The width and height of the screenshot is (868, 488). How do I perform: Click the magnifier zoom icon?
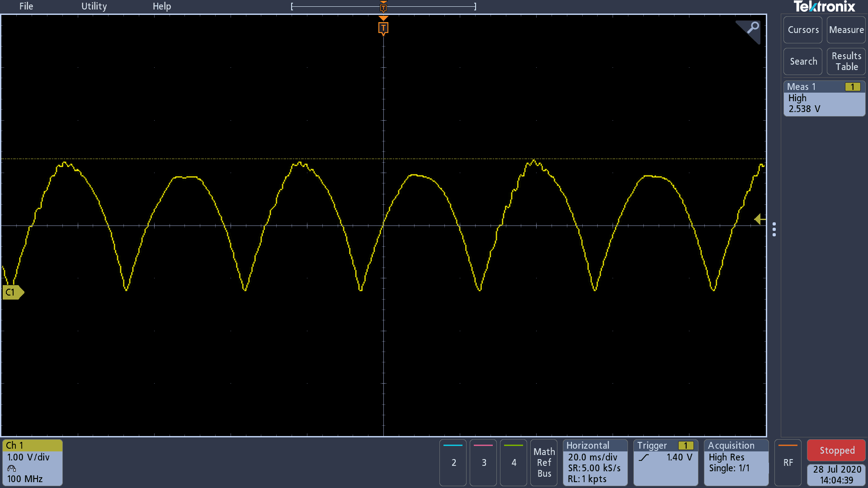pos(752,28)
